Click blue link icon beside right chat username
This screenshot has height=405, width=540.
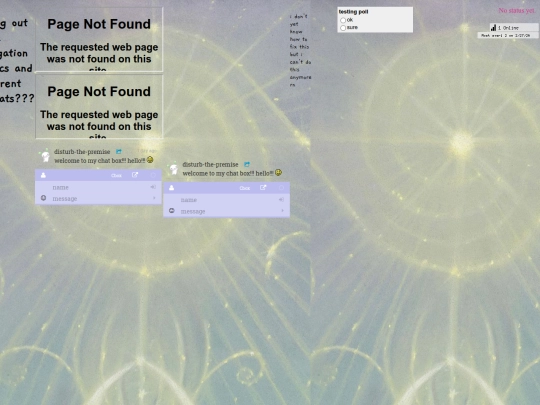[x=247, y=164]
